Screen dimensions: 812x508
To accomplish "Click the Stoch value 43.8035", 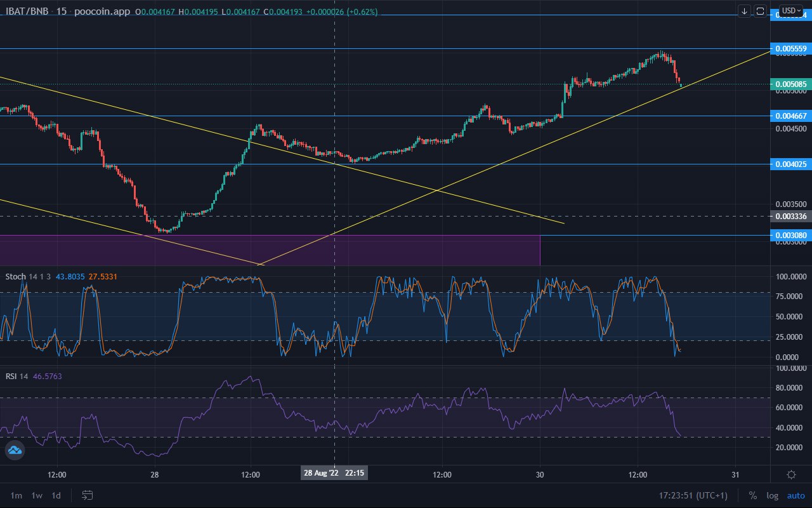I will 70,276.
